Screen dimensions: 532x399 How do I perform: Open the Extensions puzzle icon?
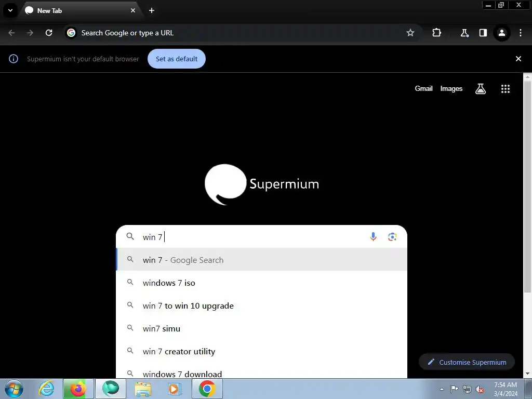[x=436, y=33]
